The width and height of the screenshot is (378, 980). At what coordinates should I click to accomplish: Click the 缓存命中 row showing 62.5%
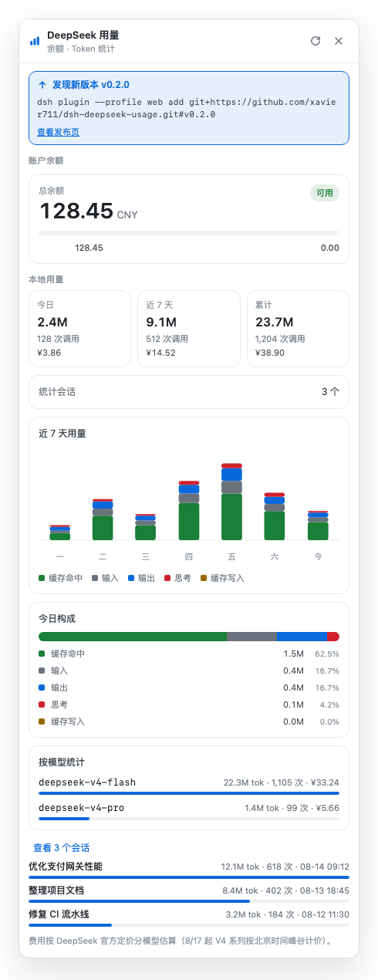click(x=189, y=654)
